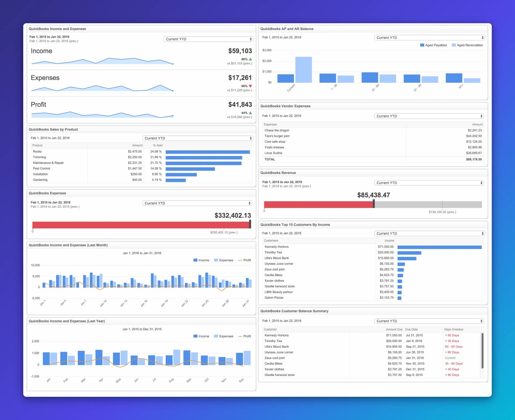Toggle the Expenses legend in Last Year chart
515x420 pixels.
coord(223,336)
